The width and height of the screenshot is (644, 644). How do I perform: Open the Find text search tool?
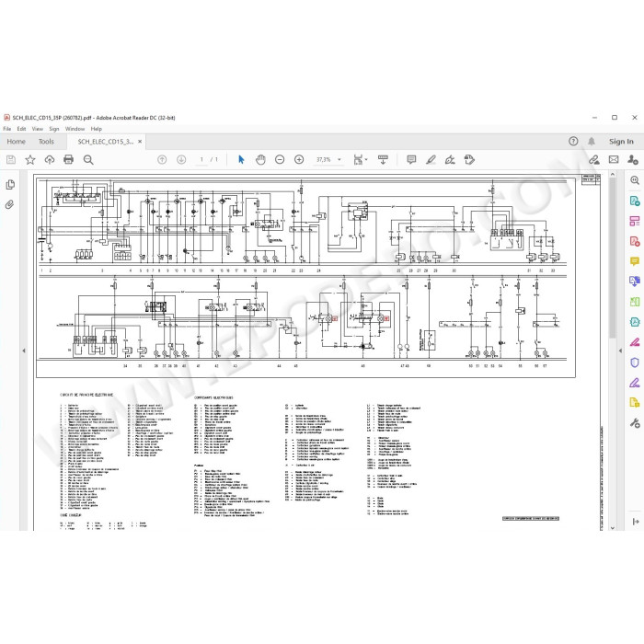coord(88,160)
